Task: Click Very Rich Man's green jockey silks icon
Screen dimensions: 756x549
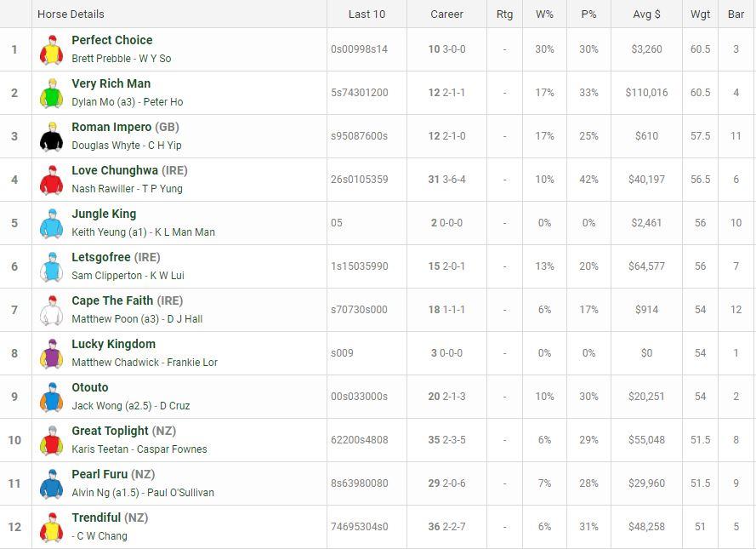Action: click(52, 93)
